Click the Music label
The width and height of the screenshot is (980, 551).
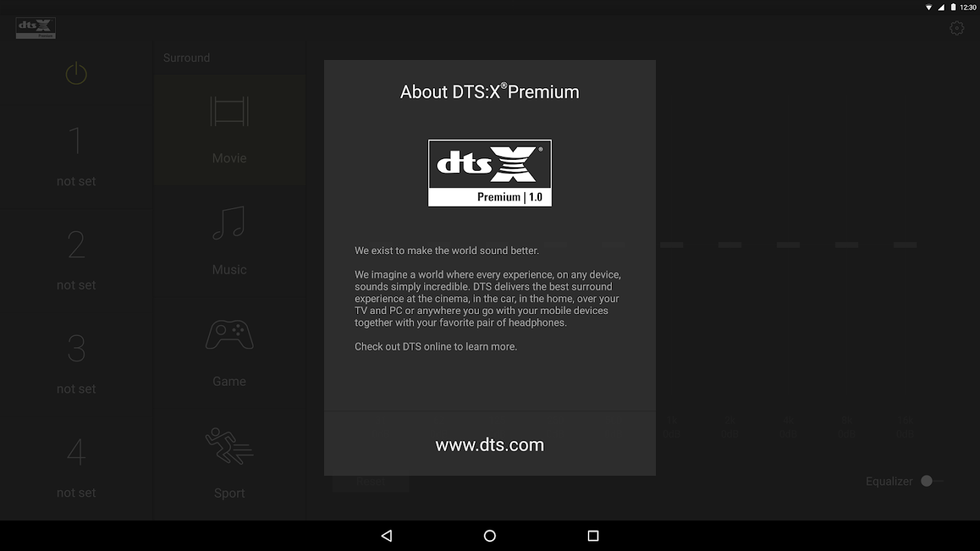click(x=229, y=269)
